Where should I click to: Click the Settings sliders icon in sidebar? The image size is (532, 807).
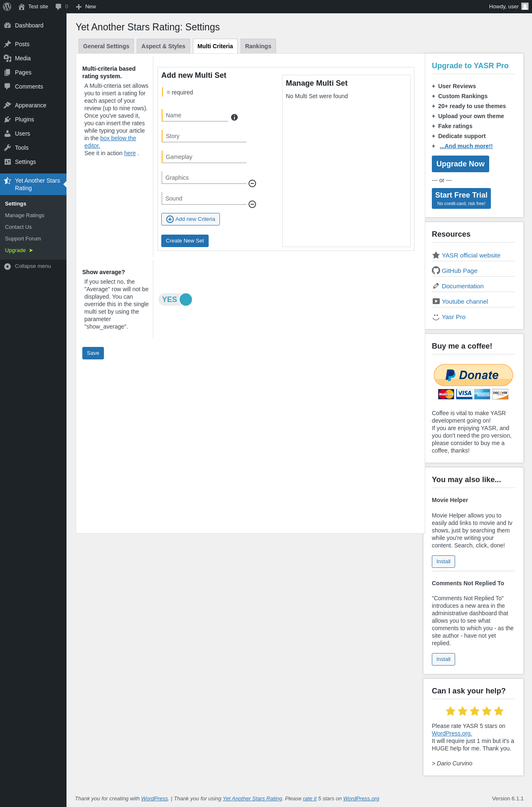pyautogui.click(x=7, y=162)
